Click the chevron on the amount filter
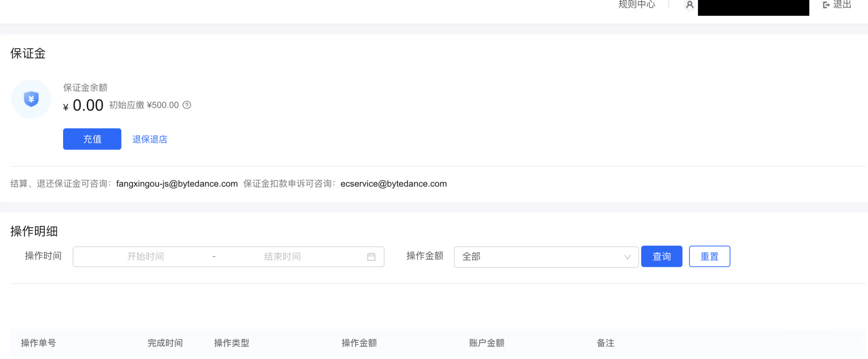This screenshot has height=359, width=868. 627,256
